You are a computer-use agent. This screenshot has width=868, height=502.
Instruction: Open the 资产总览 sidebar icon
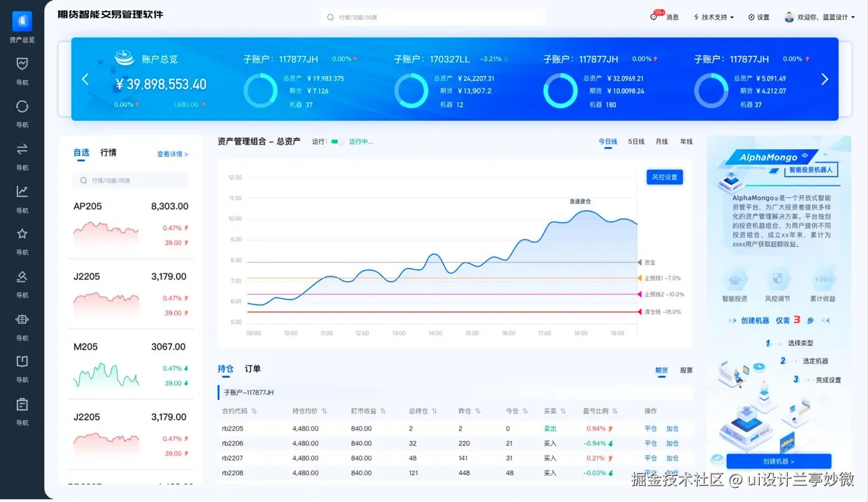point(22,21)
